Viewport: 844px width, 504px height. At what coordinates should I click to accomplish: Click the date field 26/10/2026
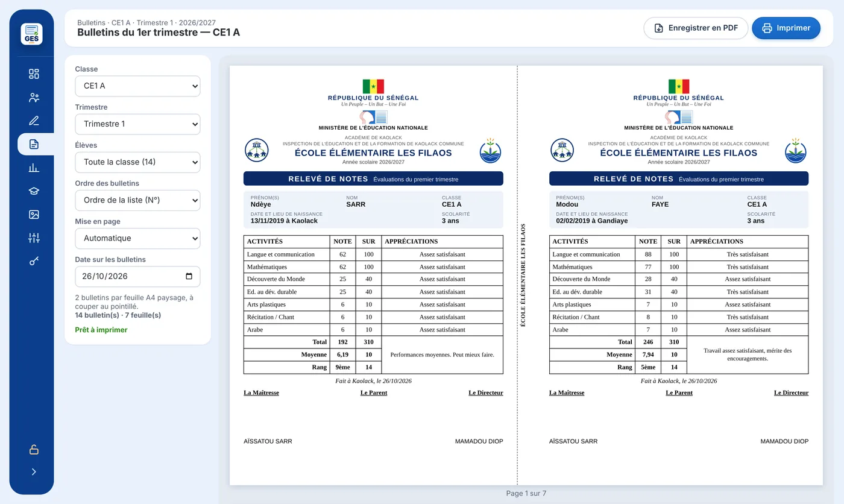point(137,276)
